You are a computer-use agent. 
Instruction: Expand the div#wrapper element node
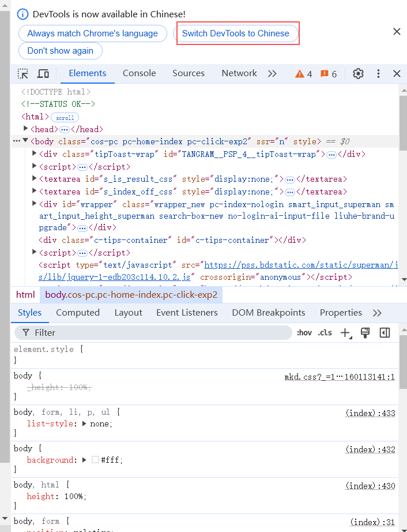(x=34, y=203)
